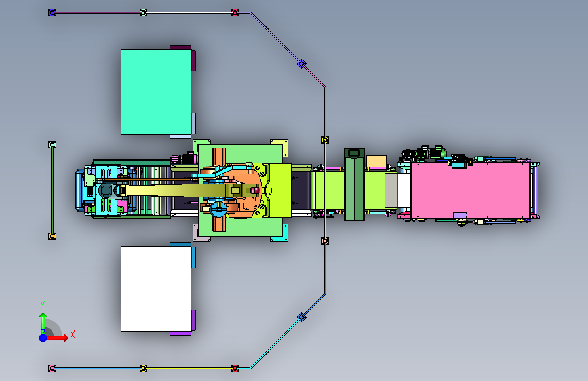588x381 pixels.
Task: Select the orange fence post below conveyor
Action: pyautogui.click(x=325, y=241)
